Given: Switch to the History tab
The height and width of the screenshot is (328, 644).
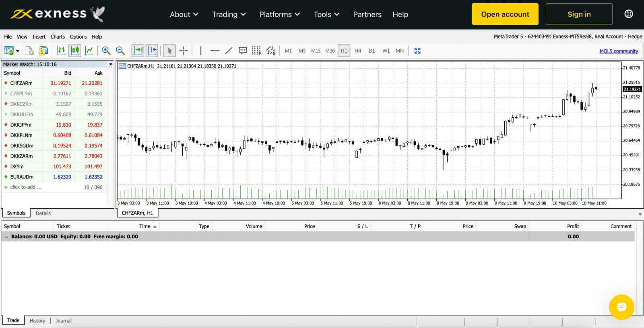Looking at the screenshot, I should point(37,321).
